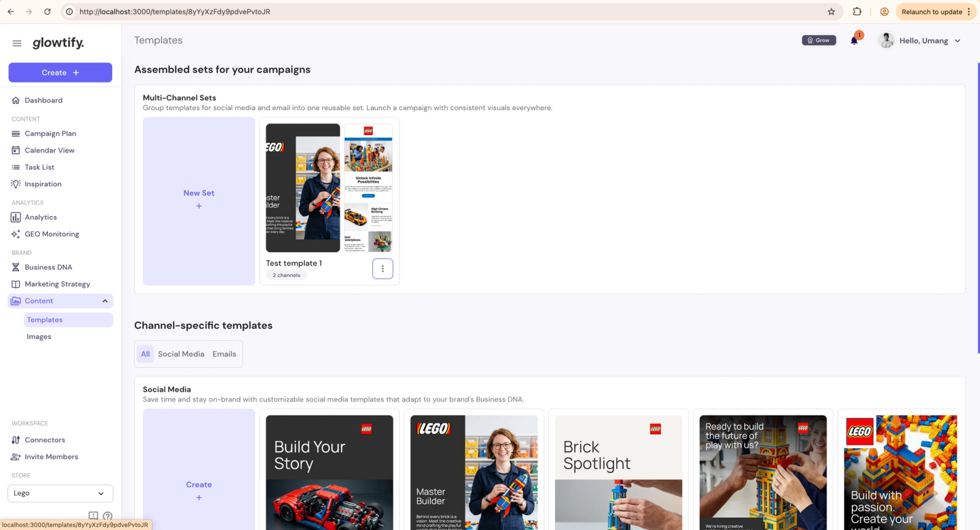The height and width of the screenshot is (530, 980).
Task: Click the Test template 1 title
Action: coord(294,263)
